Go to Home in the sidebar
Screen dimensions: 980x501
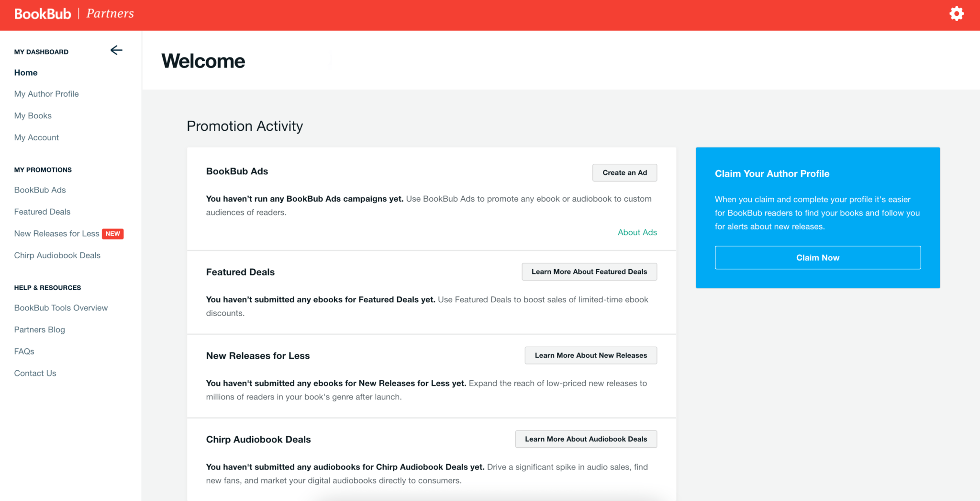(26, 73)
